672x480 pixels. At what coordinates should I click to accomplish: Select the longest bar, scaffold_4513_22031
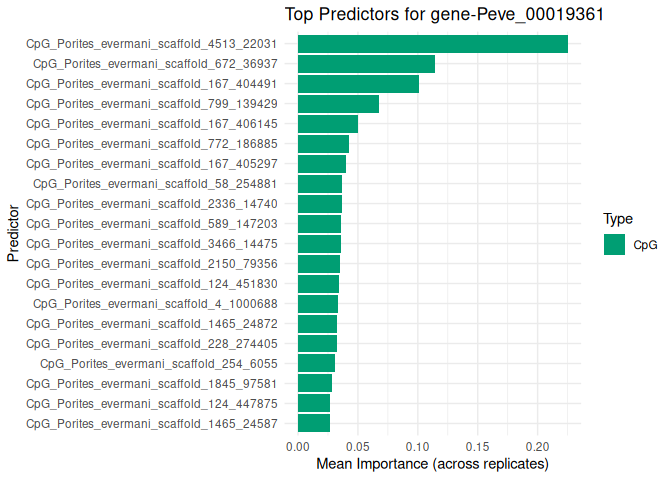pyautogui.click(x=433, y=44)
